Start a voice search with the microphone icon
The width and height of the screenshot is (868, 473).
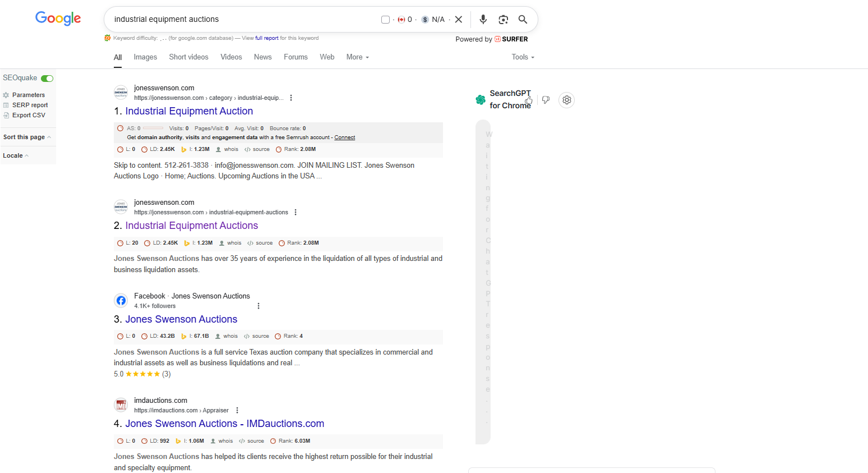(483, 20)
